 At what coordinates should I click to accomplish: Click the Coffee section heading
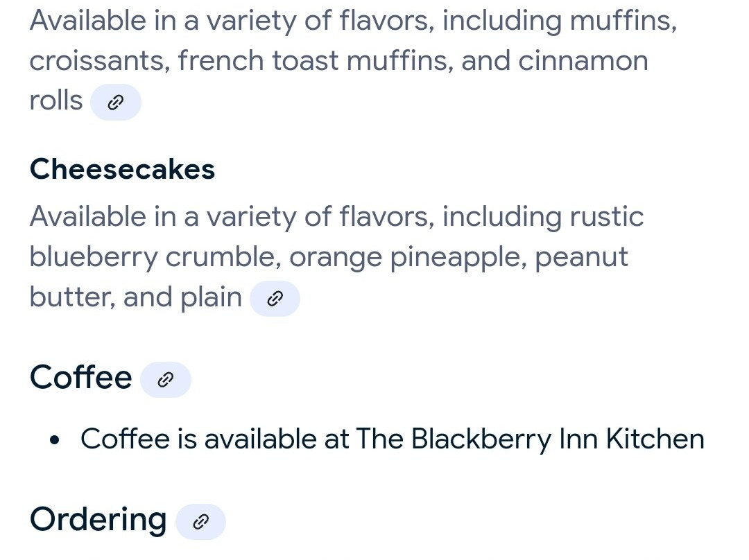pos(80,377)
